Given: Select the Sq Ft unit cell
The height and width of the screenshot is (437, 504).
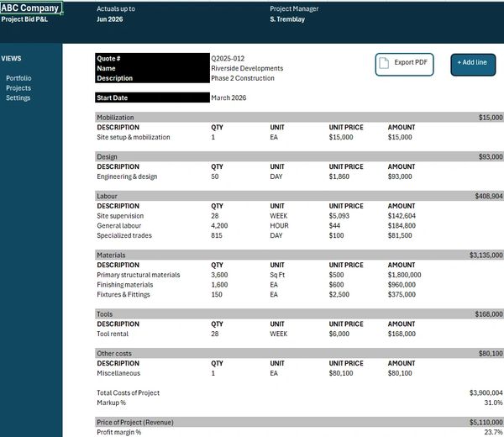Looking at the screenshot, I should 277,275.
